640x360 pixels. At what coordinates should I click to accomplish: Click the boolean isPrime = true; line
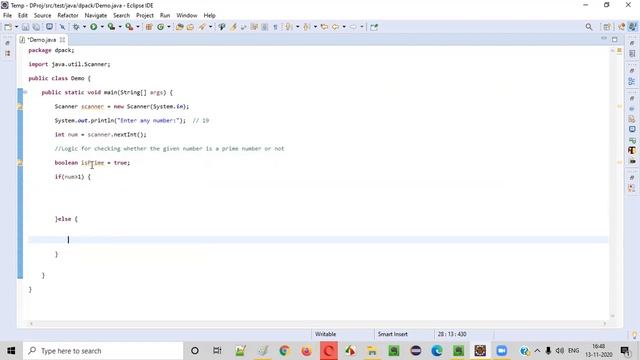92,162
